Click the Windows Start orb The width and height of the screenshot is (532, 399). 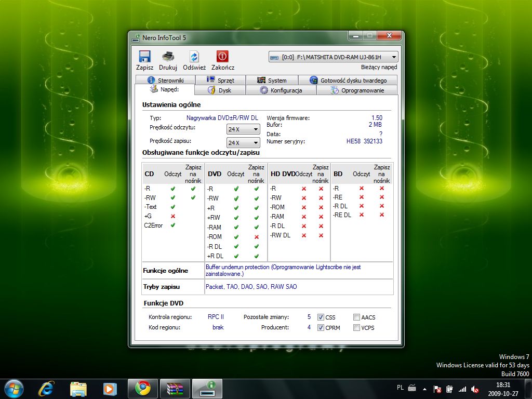(x=14, y=389)
